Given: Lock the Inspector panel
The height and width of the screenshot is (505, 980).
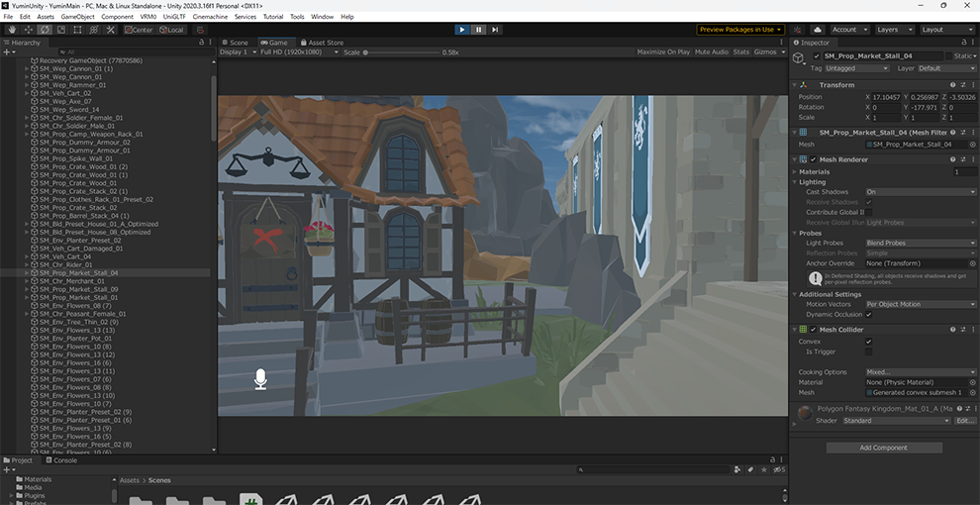Looking at the screenshot, I should tap(963, 43).
